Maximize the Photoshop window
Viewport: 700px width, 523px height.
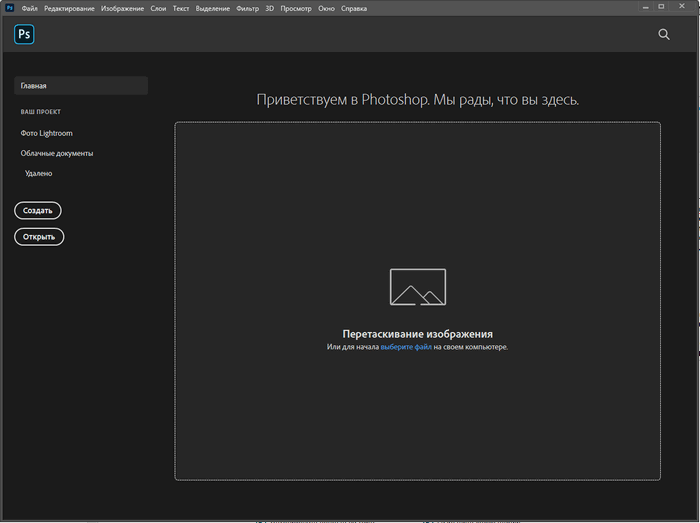661,7
